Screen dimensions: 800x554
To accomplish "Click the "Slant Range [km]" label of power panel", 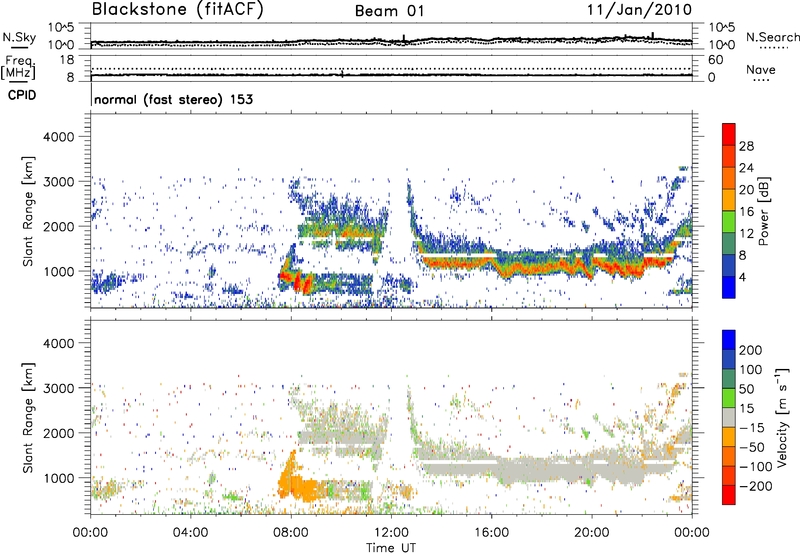I will (28, 211).
